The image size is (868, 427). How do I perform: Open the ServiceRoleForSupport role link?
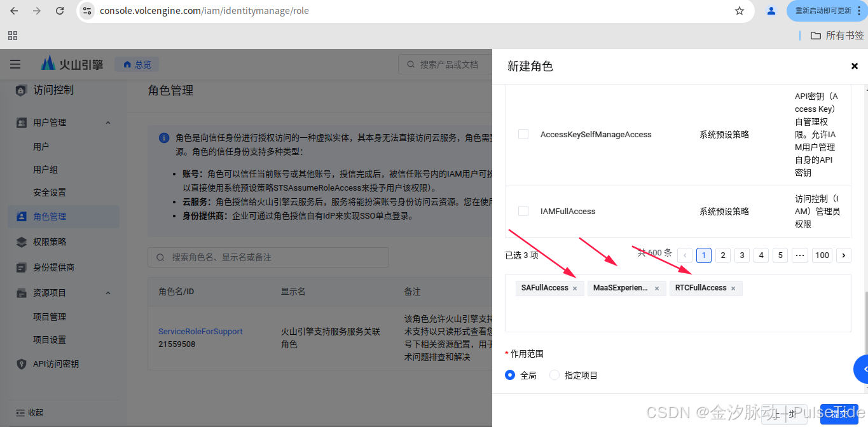pyautogui.click(x=200, y=332)
